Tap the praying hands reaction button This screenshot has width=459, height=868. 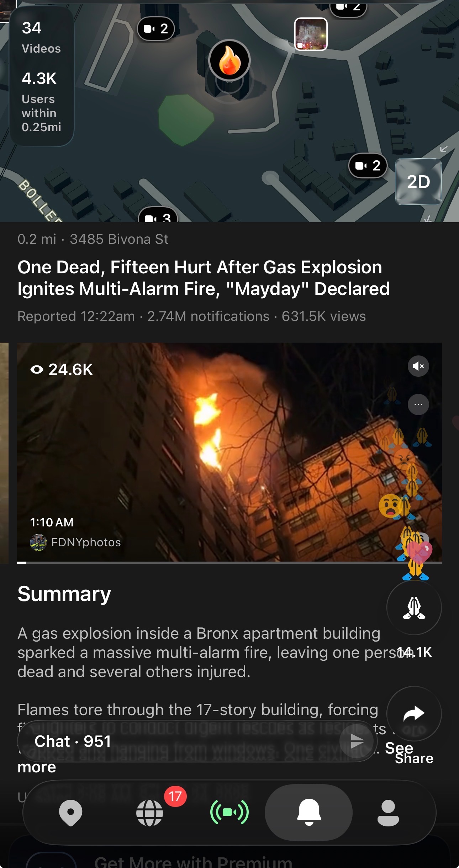coord(414,607)
